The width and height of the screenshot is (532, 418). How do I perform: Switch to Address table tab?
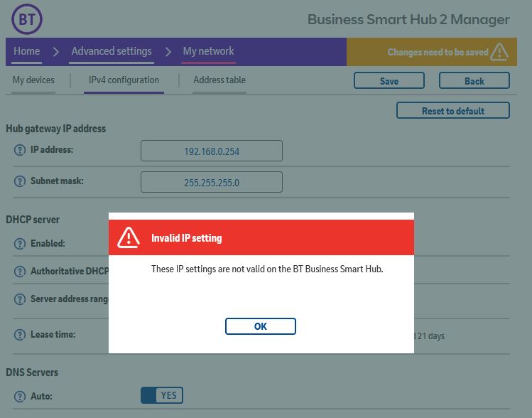click(x=219, y=80)
